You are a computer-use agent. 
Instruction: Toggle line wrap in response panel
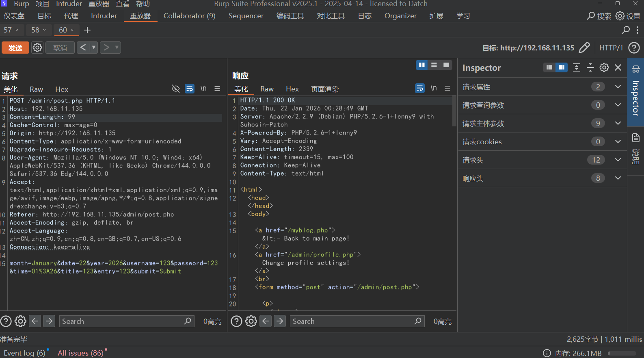420,88
